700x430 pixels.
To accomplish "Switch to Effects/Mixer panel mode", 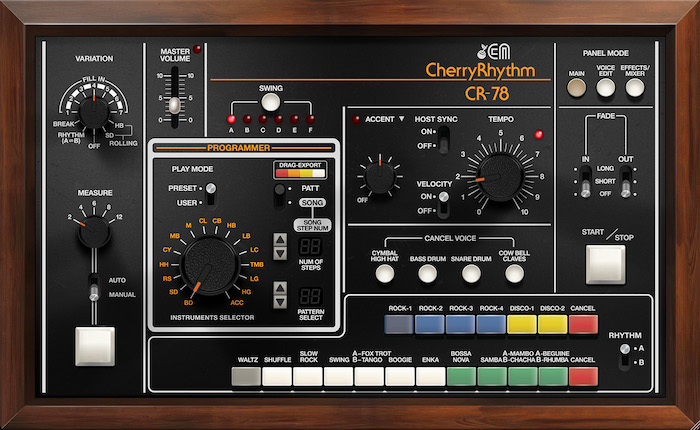I will tap(636, 87).
